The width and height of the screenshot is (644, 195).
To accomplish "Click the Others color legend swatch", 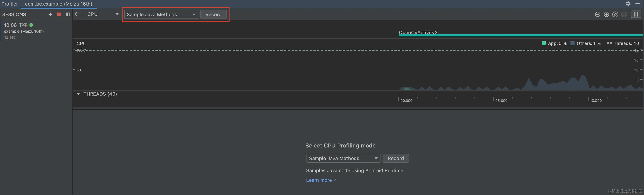I will [572, 43].
